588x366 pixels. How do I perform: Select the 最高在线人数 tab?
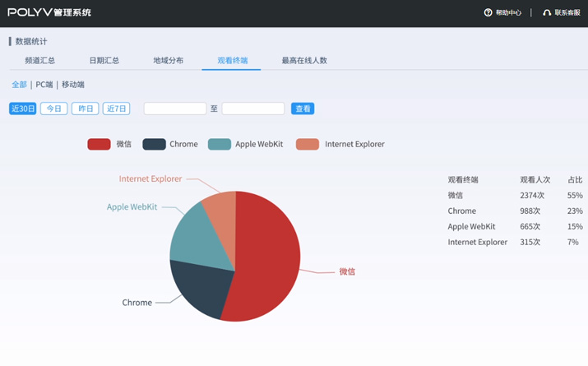click(304, 61)
